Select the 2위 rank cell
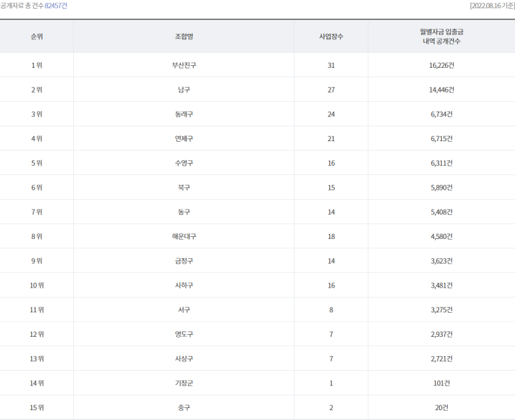515x420 pixels. coord(37,90)
